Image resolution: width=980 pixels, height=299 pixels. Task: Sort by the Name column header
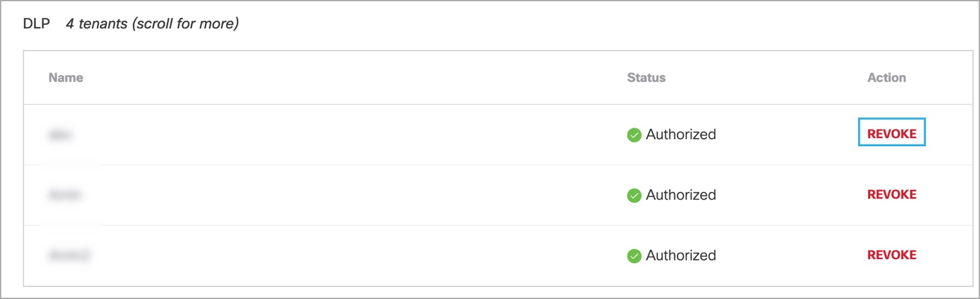tap(66, 78)
